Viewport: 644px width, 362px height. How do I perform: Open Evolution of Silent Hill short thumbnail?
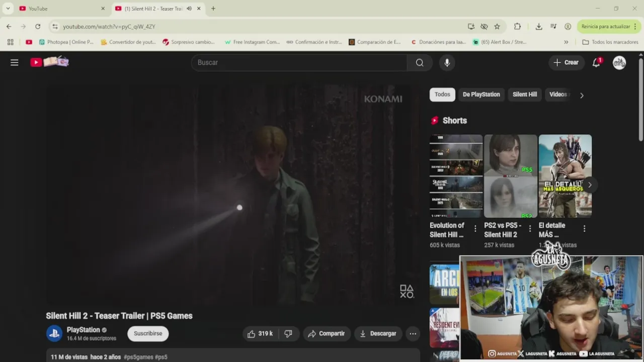coord(456,175)
